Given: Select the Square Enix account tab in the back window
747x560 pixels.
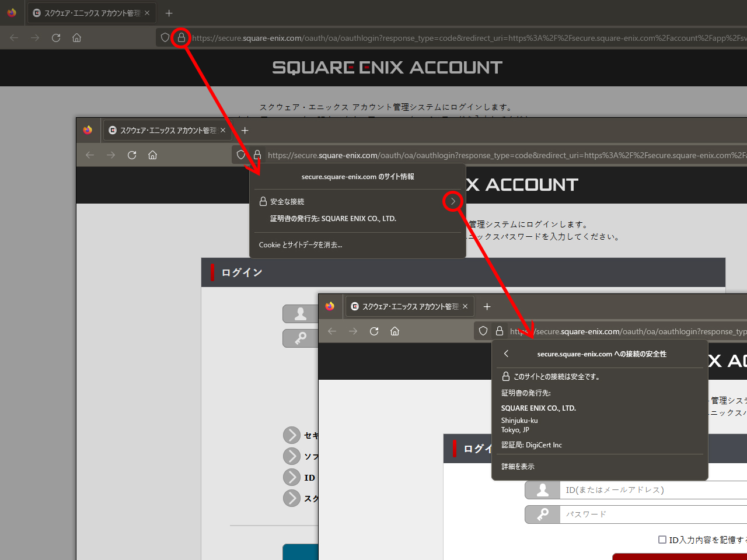Looking at the screenshot, I should point(91,13).
